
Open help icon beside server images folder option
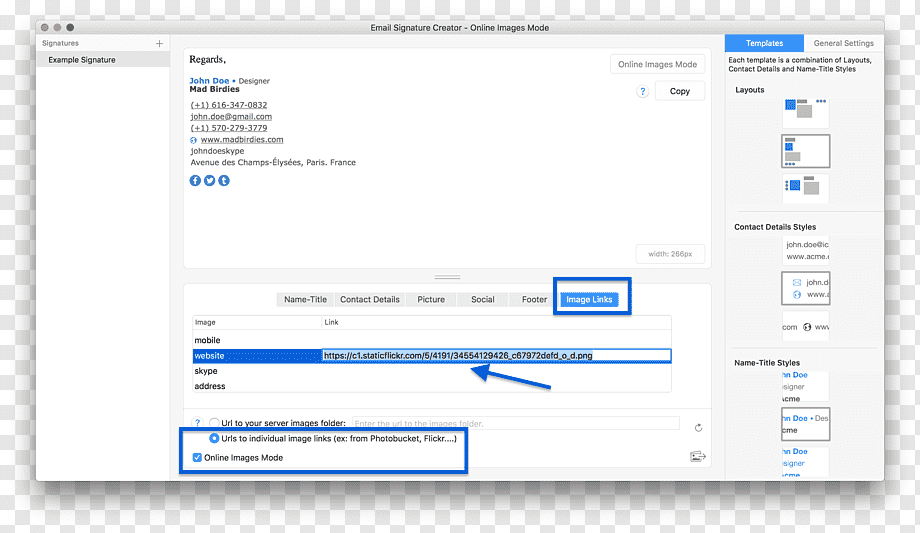point(198,422)
